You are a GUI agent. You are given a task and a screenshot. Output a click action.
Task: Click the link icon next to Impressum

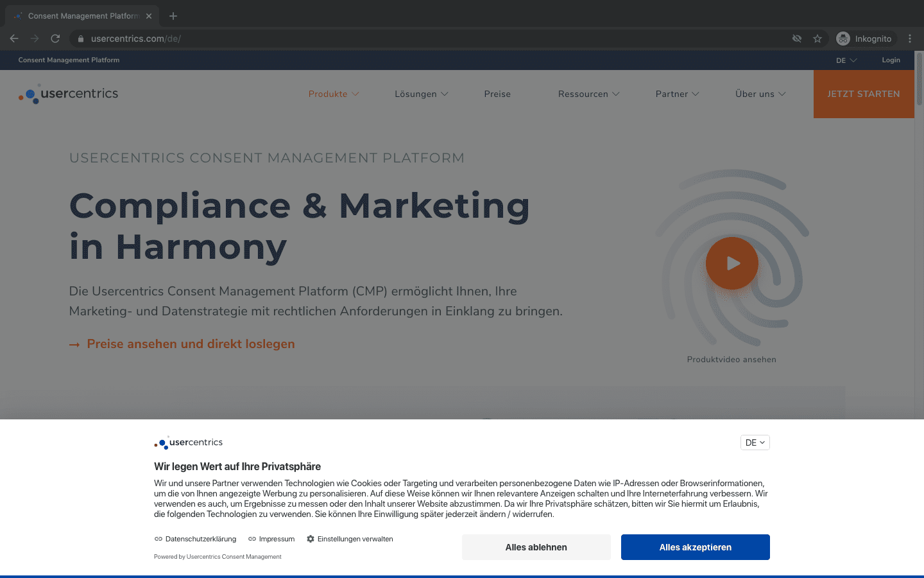252,539
